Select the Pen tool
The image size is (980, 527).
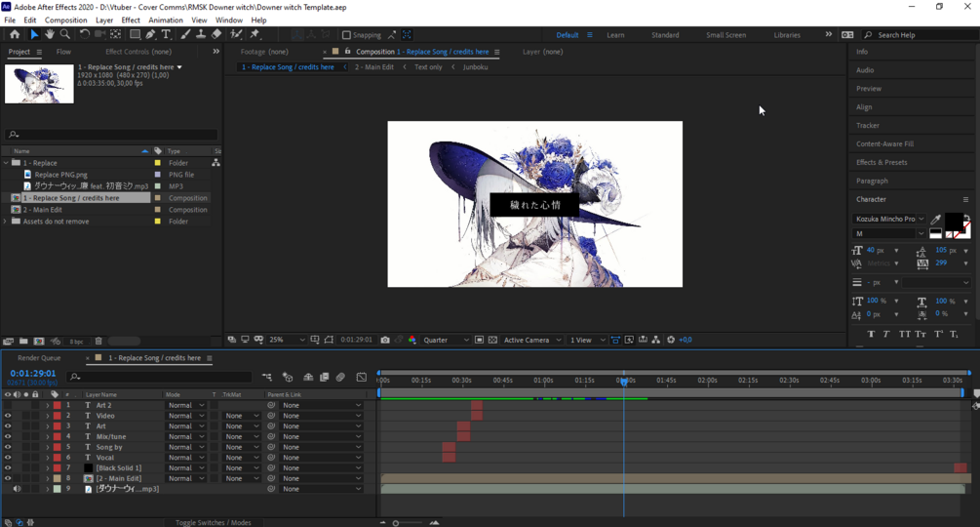point(150,34)
